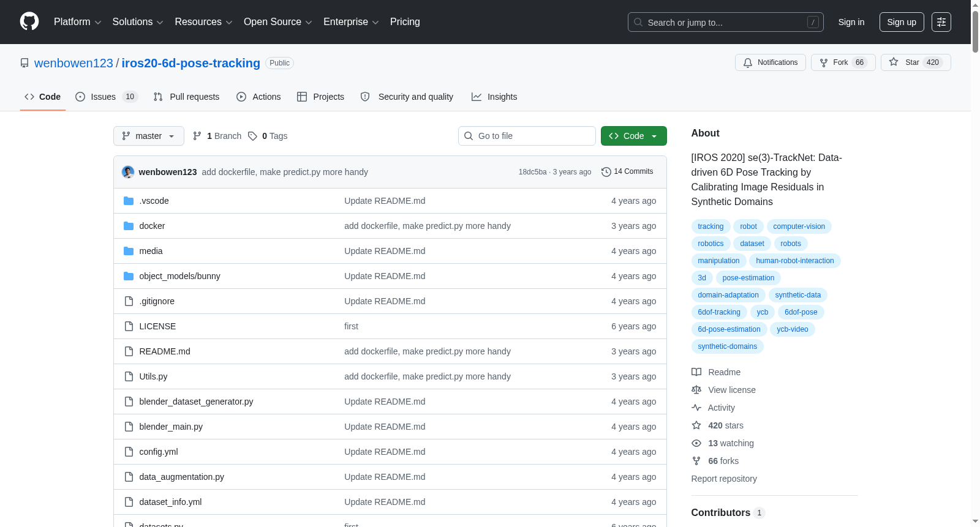The image size is (980, 527).
Task: Switch to Security and quality tab
Action: pyautogui.click(x=407, y=97)
